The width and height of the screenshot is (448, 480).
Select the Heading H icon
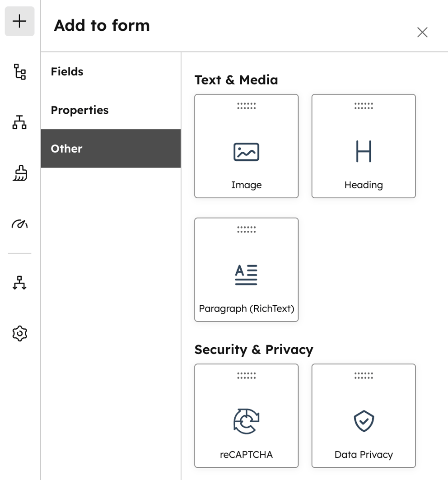364,152
